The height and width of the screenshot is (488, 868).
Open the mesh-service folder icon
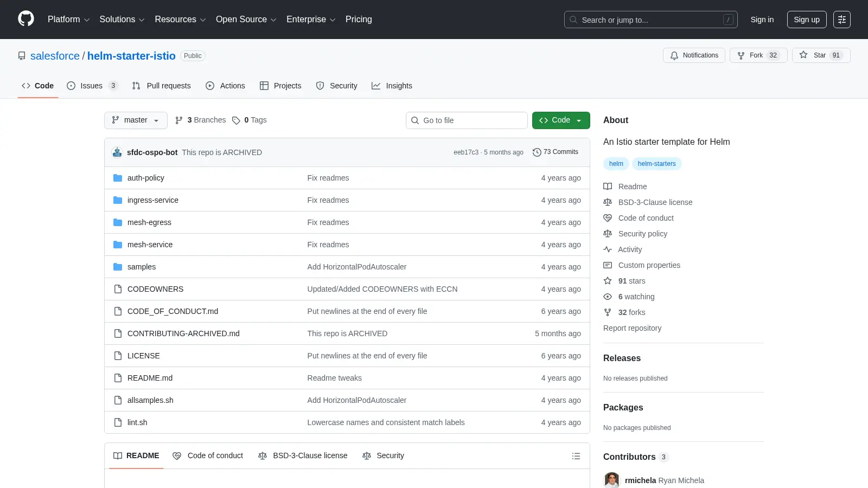[118, 245]
